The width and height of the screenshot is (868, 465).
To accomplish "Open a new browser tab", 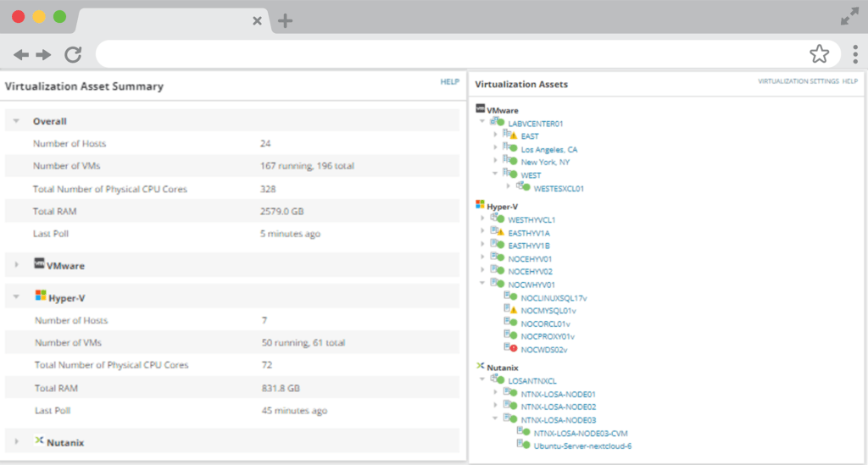I will (286, 20).
